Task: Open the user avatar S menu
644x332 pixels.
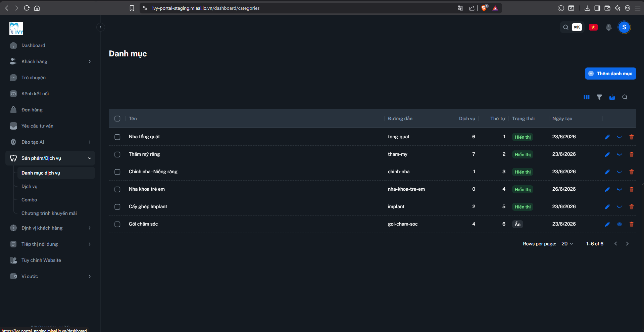Action: pos(624,27)
